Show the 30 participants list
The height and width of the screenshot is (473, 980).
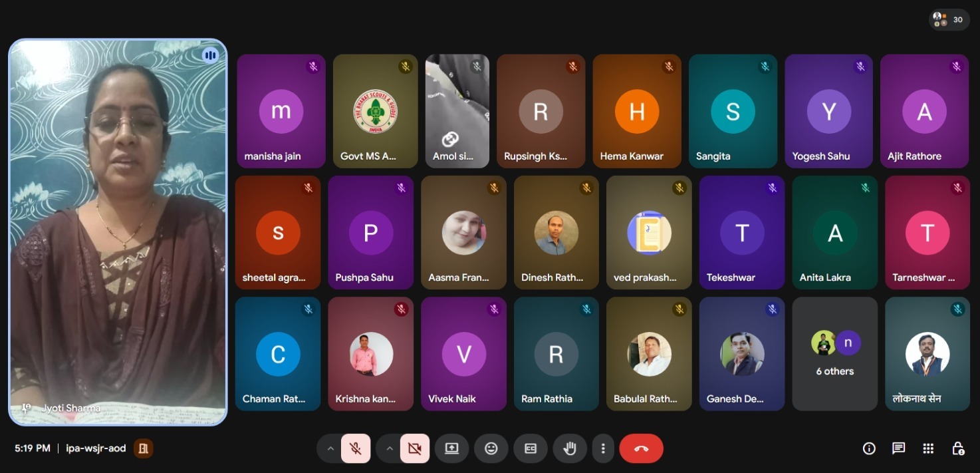pos(949,20)
